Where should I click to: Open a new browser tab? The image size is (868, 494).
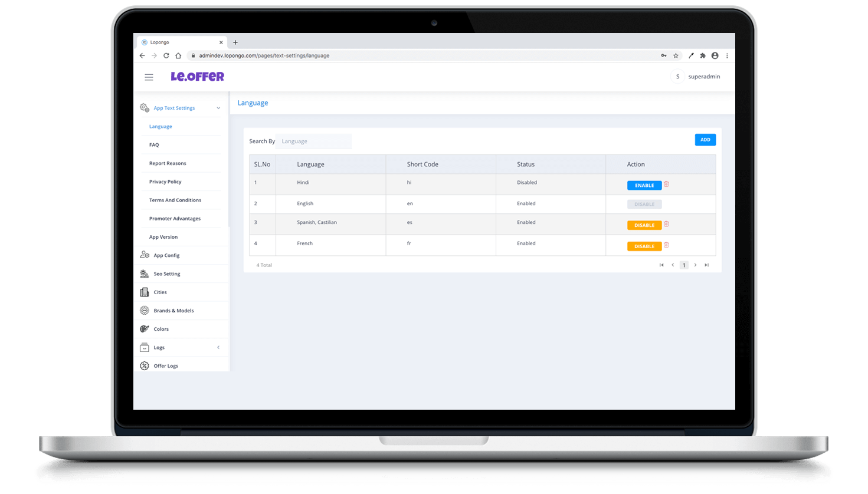[235, 42]
